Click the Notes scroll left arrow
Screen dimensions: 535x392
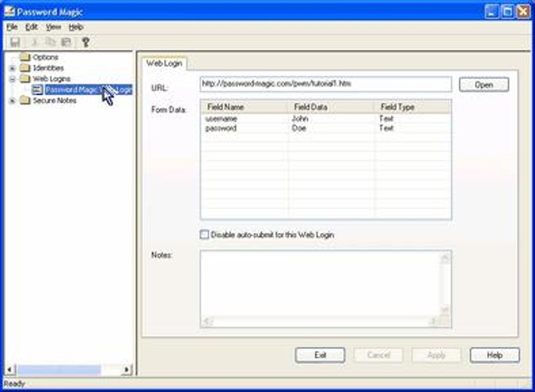click(207, 321)
